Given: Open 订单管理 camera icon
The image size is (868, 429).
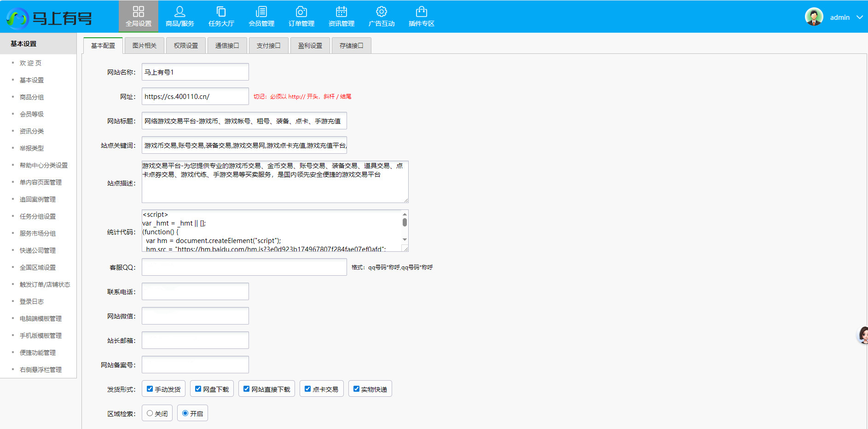Looking at the screenshot, I should pos(301,12).
